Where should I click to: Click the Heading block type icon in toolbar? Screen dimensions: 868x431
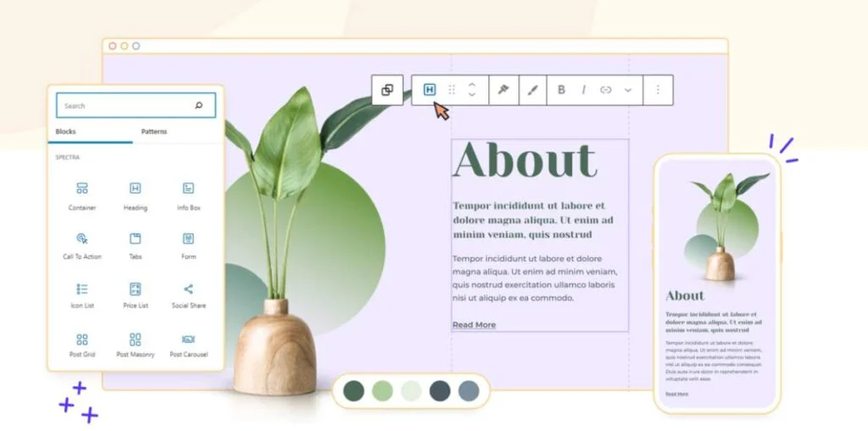(430, 90)
